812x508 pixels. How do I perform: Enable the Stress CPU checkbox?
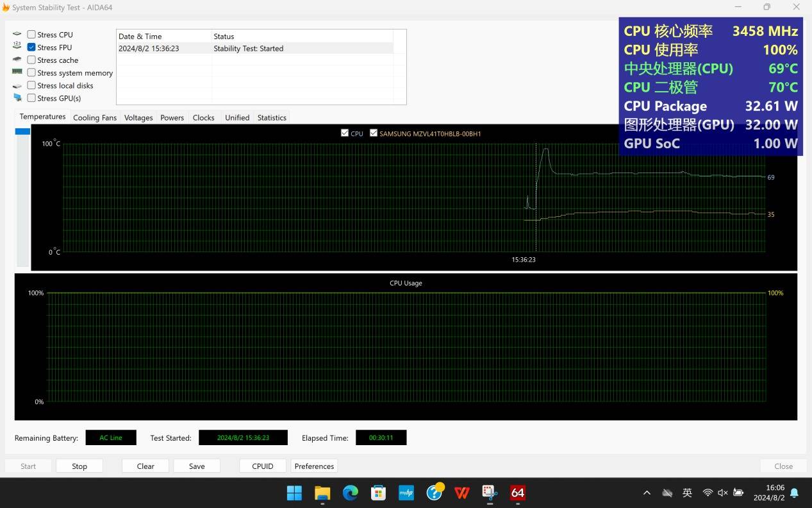click(x=31, y=35)
